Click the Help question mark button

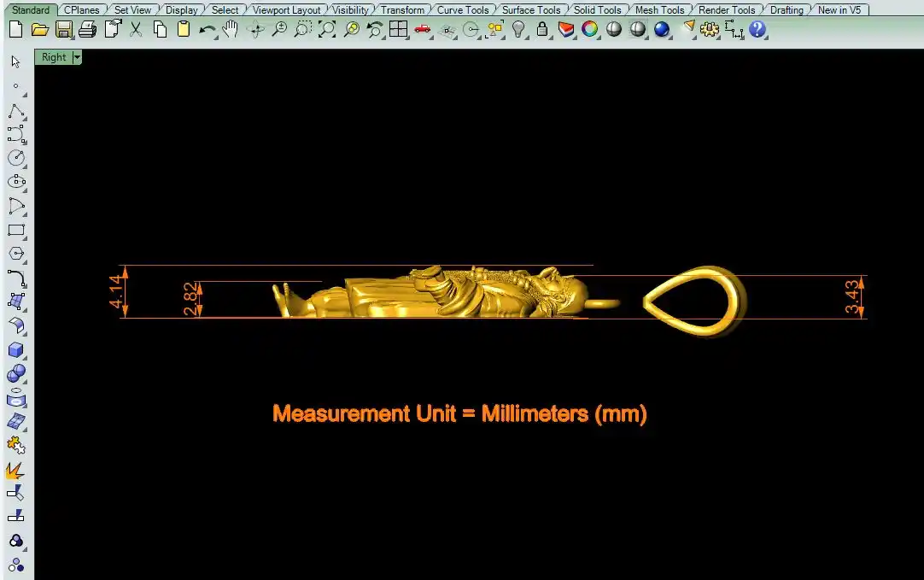tap(757, 30)
